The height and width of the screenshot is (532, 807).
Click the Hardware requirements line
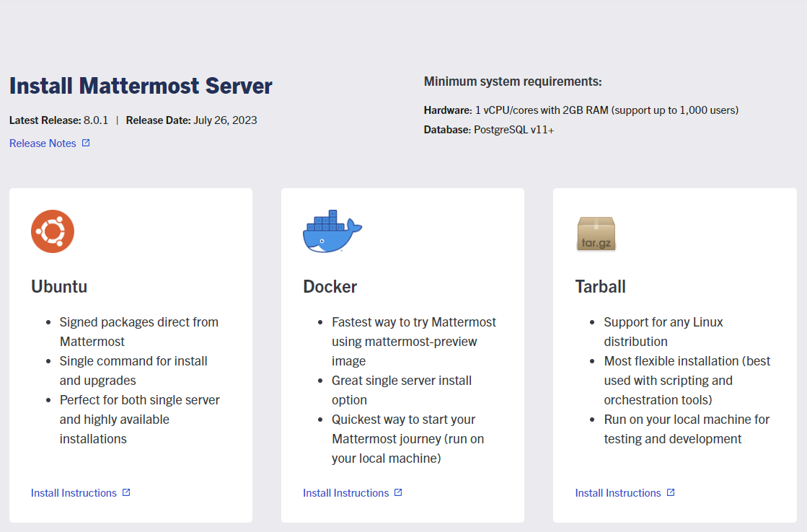(x=581, y=110)
